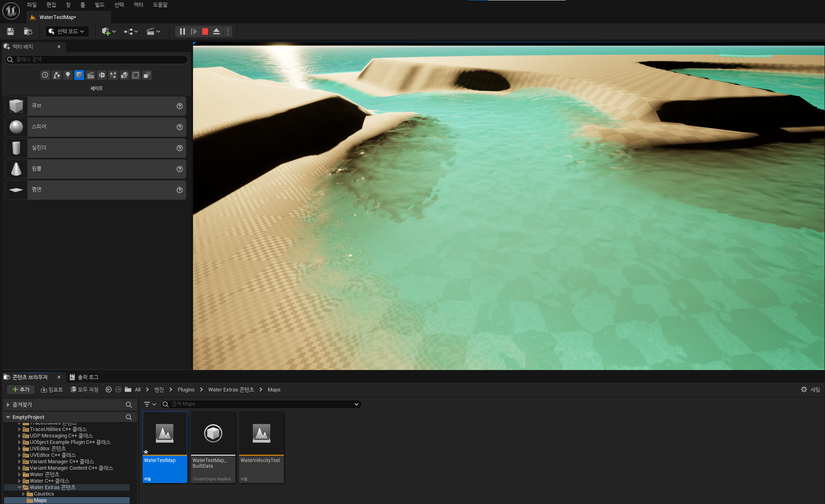Open the quick add content dropdown

point(109,31)
